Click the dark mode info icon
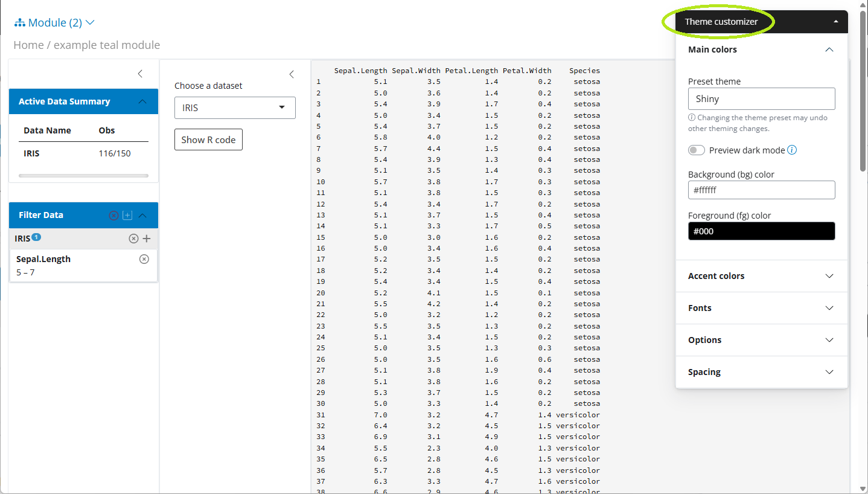Viewport: 868px width, 494px height. [793, 150]
